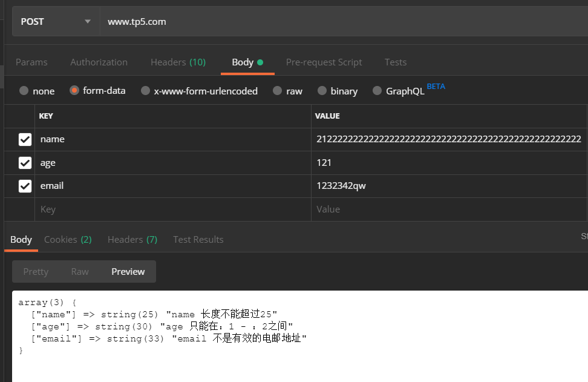Screen dimensions: 588x382
Task: Select the none body type
Action: pos(24,91)
